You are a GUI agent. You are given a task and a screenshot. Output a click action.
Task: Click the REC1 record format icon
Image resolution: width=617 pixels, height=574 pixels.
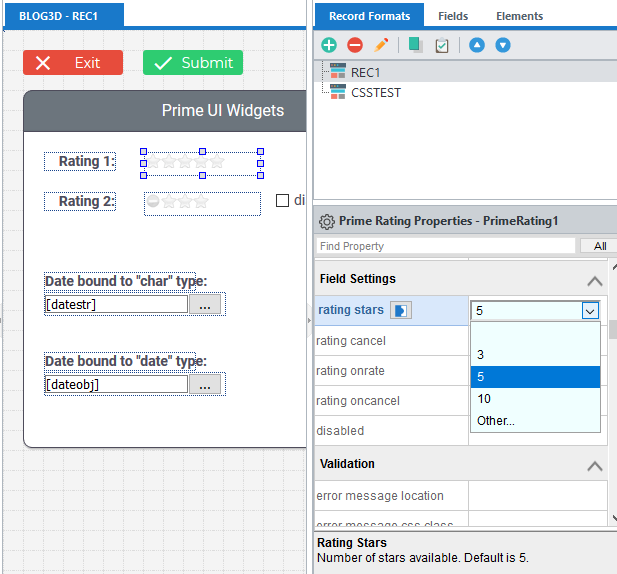click(338, 71)
